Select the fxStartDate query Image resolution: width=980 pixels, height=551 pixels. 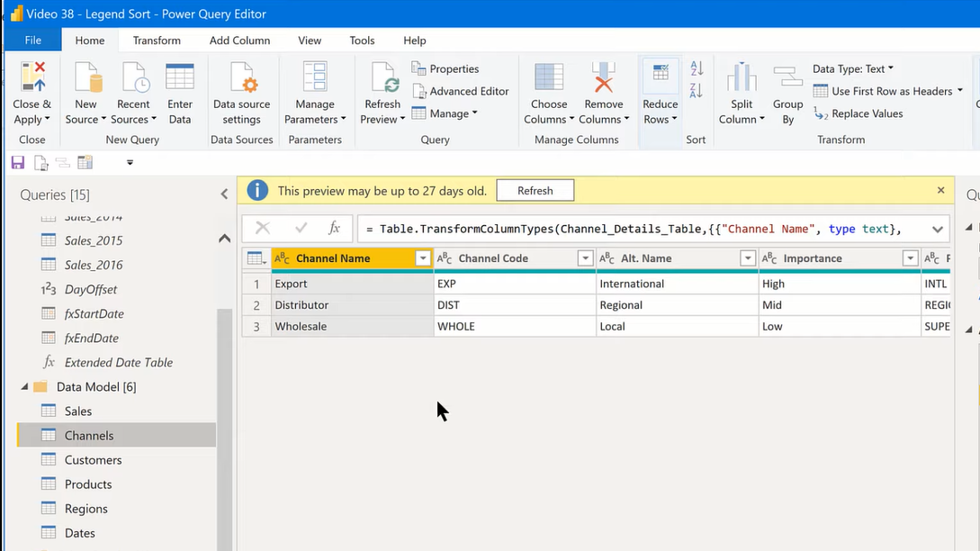[x=116, y=313]
